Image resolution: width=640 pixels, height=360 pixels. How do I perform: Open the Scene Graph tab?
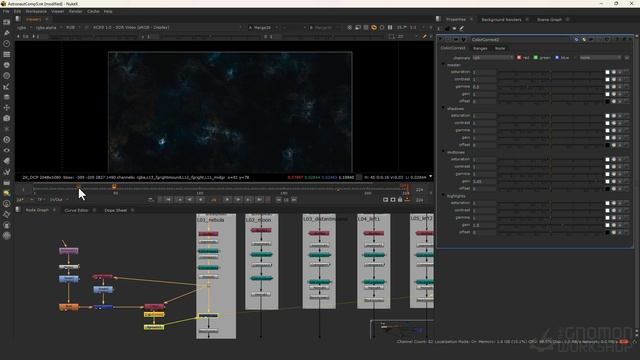549,20
